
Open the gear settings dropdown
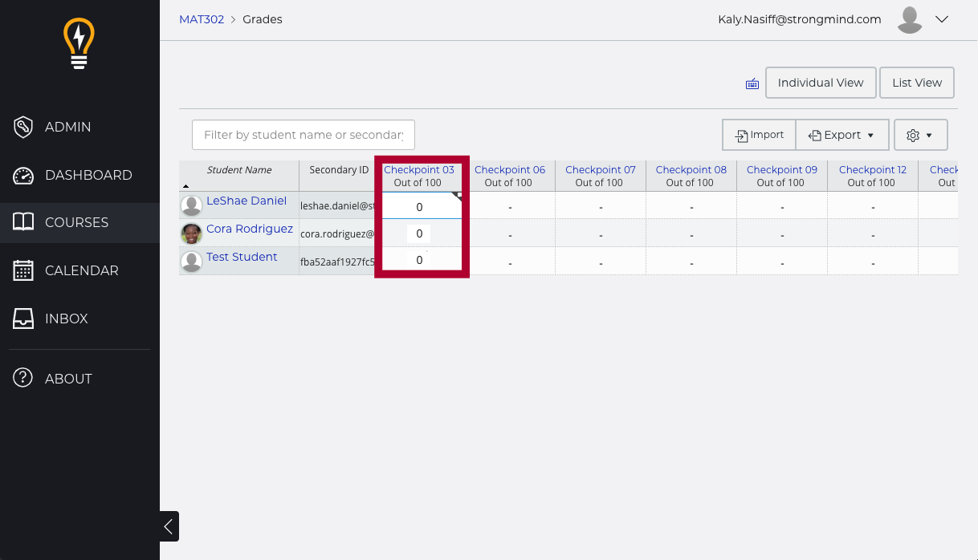(920, 135)
